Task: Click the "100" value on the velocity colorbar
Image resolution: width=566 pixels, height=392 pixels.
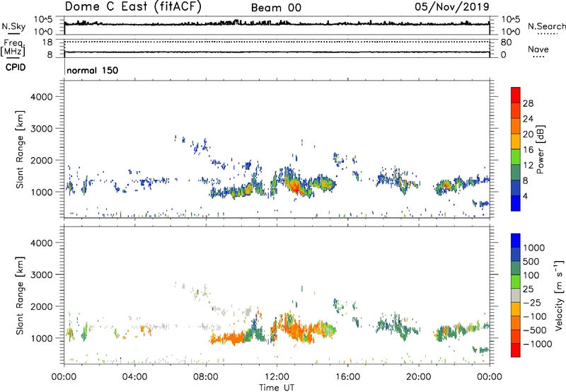Action: point(531,275)
